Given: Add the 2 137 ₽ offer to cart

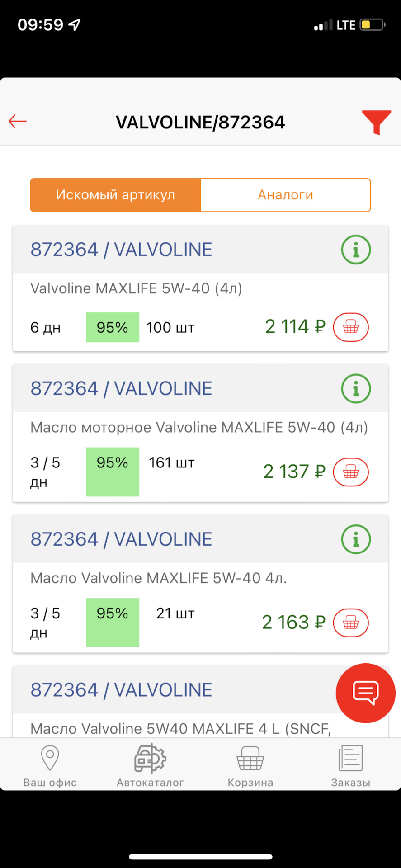Looking at the screenshot, I should click(x=351, y=472).
